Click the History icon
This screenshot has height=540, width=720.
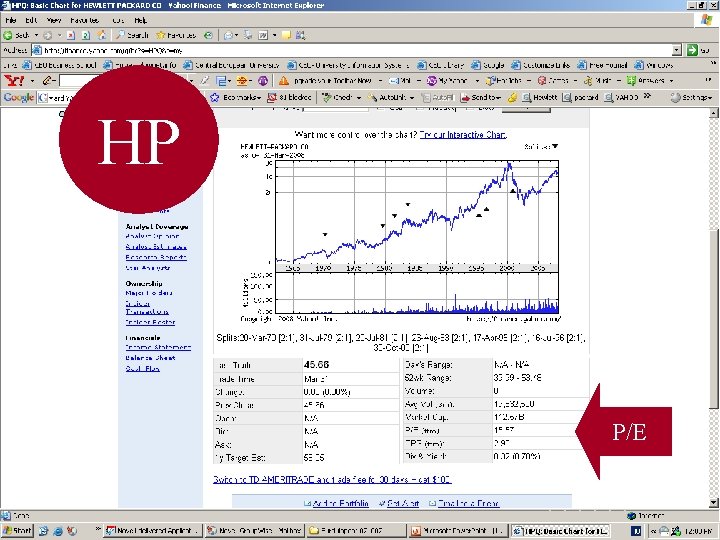[208, 35]
